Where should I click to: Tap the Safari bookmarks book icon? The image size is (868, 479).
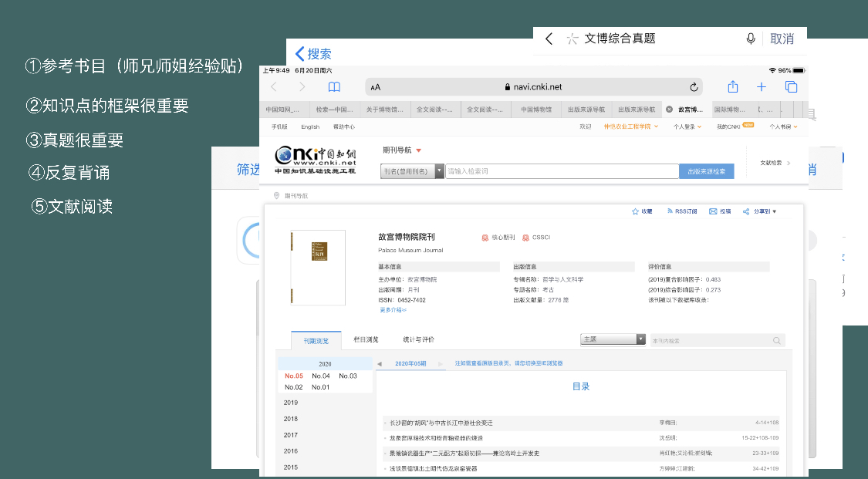pyautogui.click(x=334, y=87)
